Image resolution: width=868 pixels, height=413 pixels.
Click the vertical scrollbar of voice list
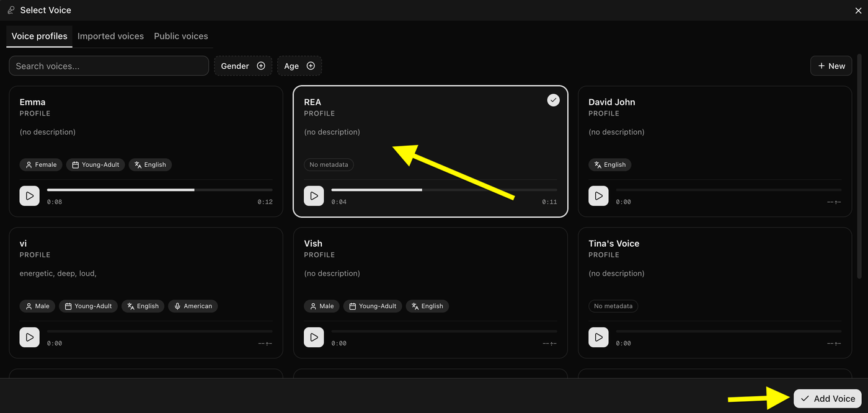coord(859,167)
